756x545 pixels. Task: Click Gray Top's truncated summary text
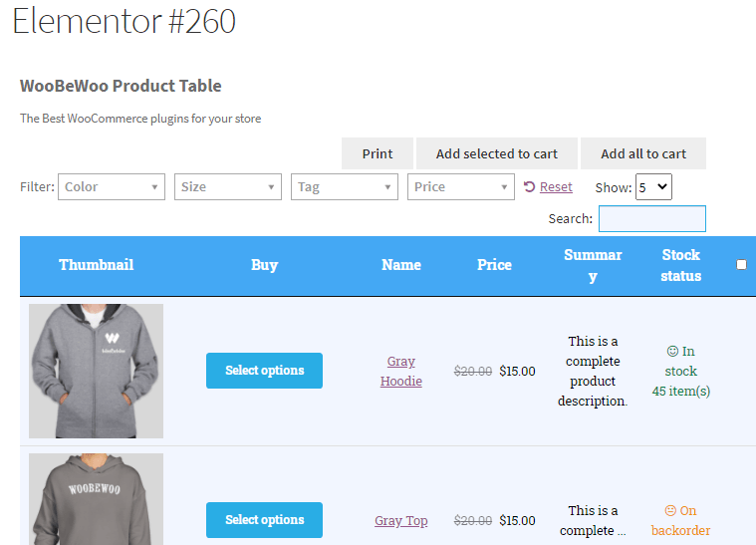(593, 520)
